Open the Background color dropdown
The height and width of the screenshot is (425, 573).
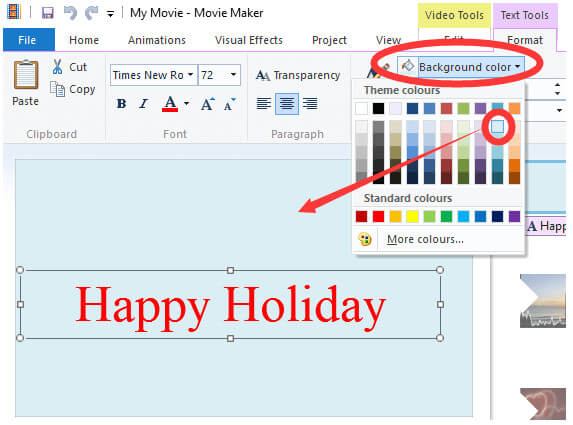461,67
